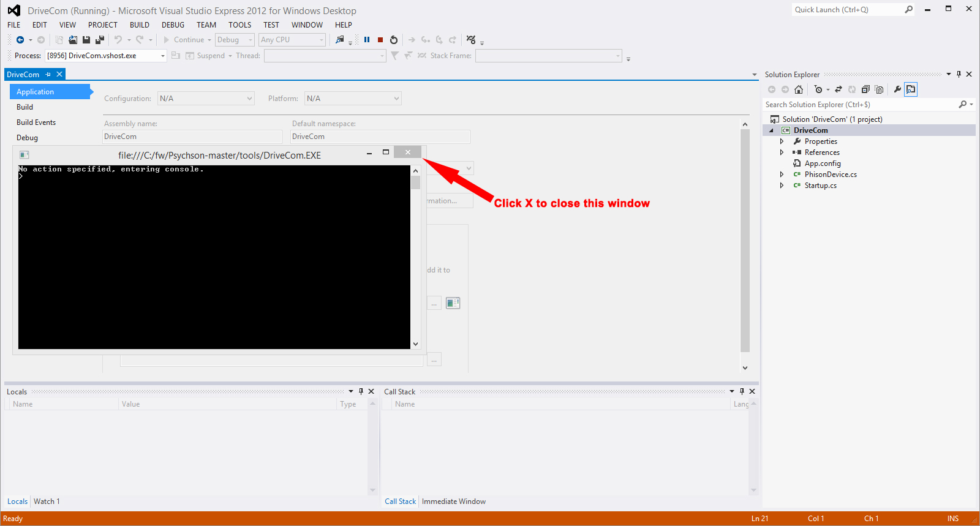Collapse the DriveCom project node
Image resolution: width=980 pixels, height=526 pixels.
(x=771, y=130)
